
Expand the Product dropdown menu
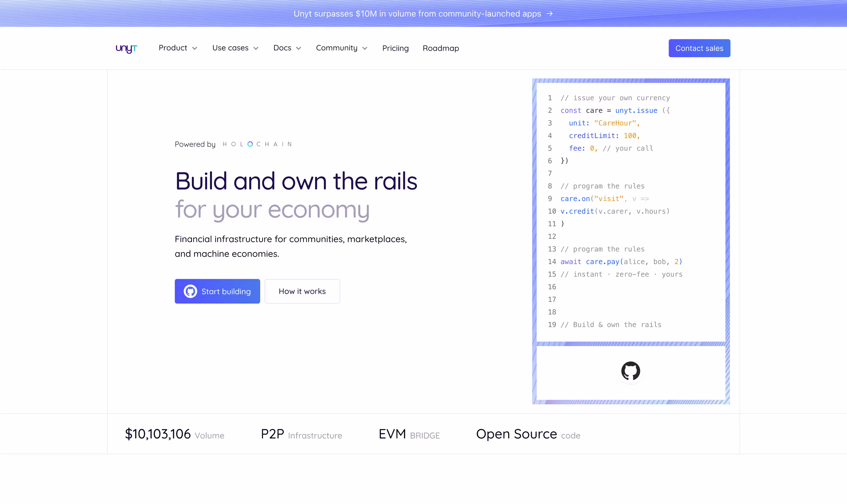pos(178,48)
